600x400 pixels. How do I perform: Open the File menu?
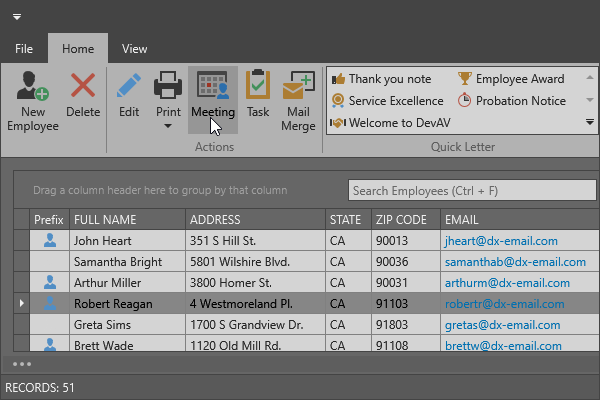pyautogui.click(x=24, y=49)
